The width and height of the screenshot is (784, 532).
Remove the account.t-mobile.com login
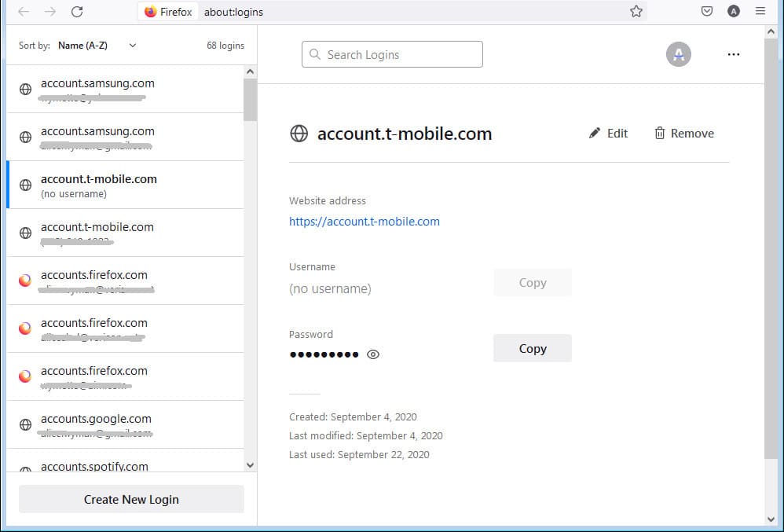pos(683,134)
